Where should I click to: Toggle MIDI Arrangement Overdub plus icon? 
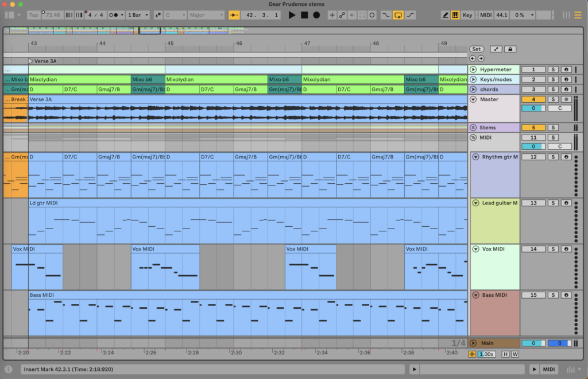(x=332, y=15)
